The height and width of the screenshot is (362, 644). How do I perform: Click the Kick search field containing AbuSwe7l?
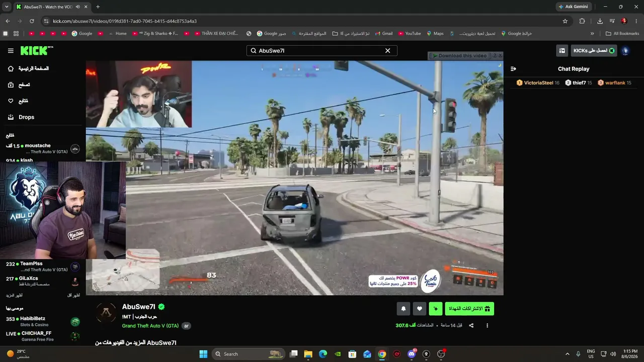click(321, 51)
